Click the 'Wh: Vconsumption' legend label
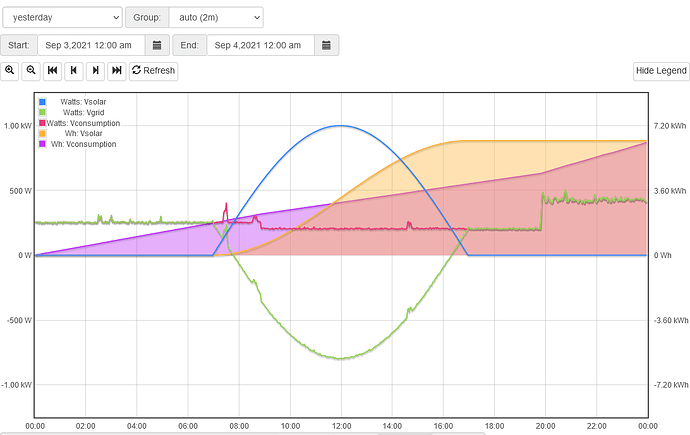 [83, 144]
